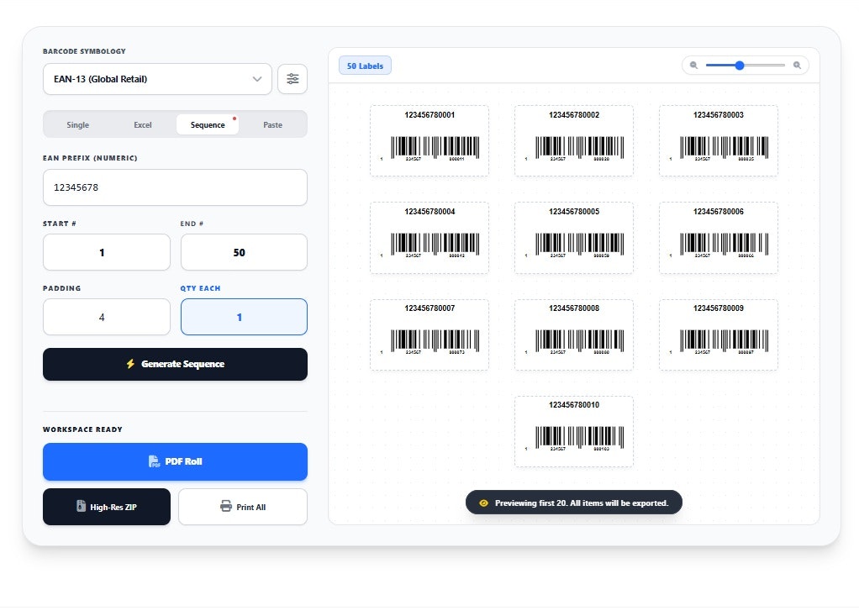Image resolution: width=859 pixels, height=616 pixels.
Task: Click the Qty Each input field
Action: pos(244,317)
